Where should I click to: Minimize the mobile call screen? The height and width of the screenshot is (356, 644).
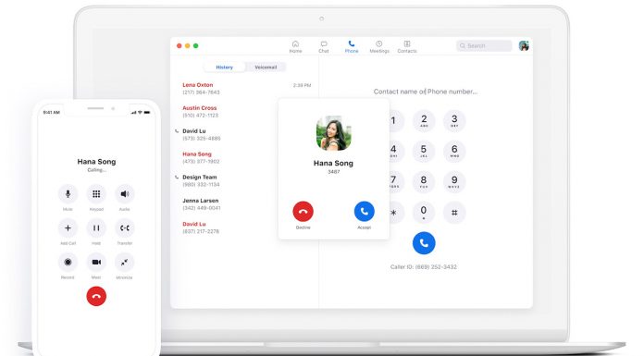[x=124, y=262]
